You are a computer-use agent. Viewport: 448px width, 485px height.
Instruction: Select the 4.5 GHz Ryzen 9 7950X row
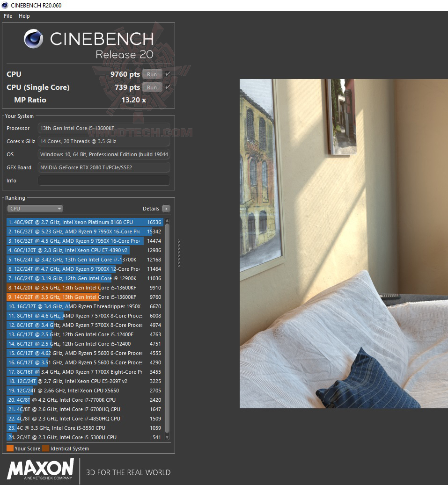click(85, 241)
